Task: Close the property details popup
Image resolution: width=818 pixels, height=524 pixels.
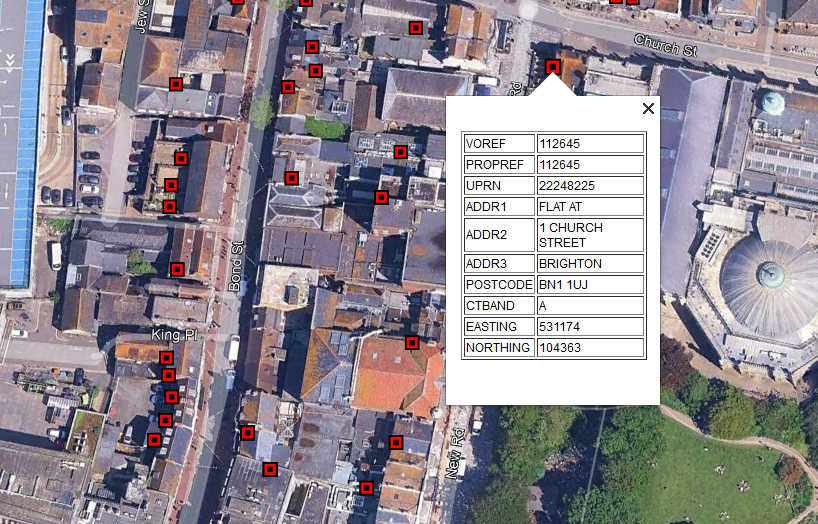Action: coord(648,109)
